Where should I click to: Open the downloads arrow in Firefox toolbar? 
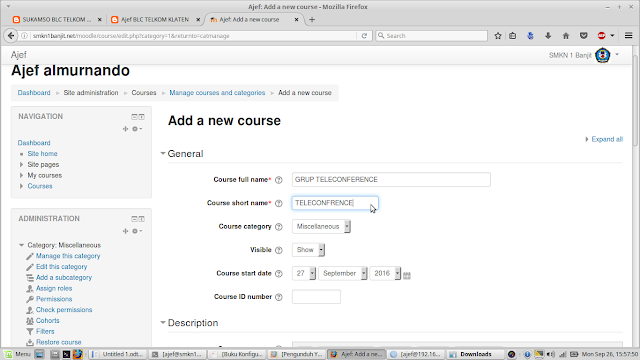pos(548,36)
